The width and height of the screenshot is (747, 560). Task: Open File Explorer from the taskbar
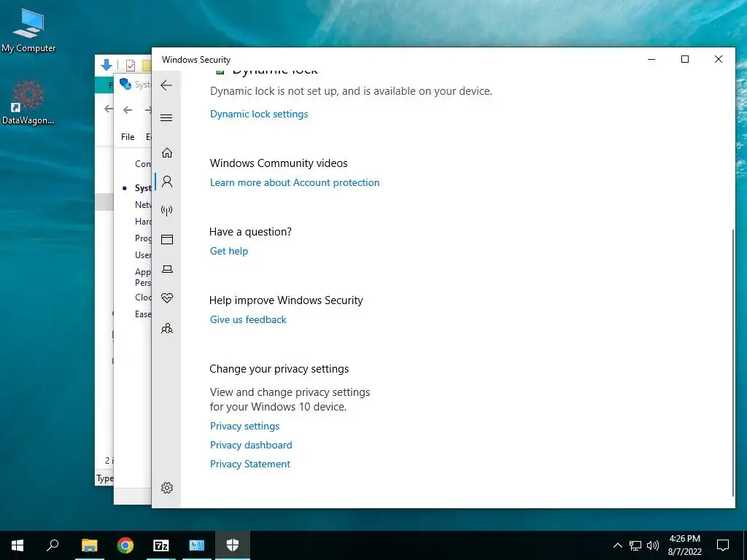(89, 545)
